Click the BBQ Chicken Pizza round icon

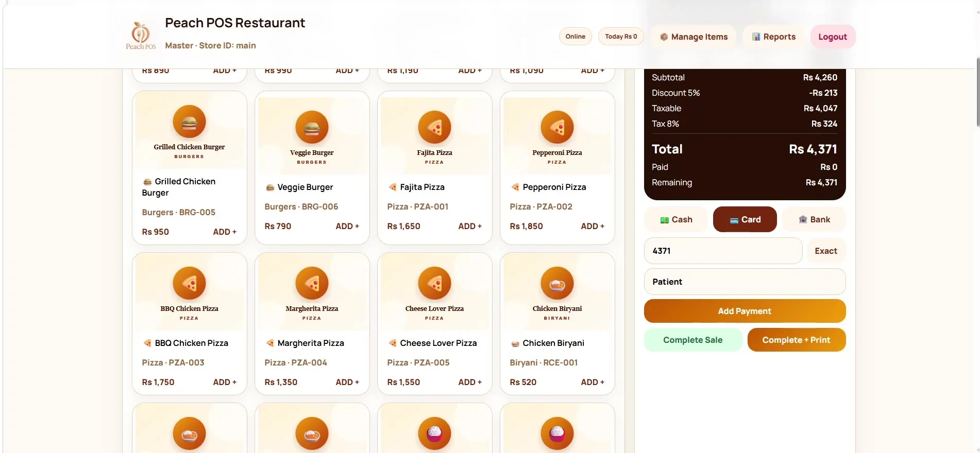point(189,283)
